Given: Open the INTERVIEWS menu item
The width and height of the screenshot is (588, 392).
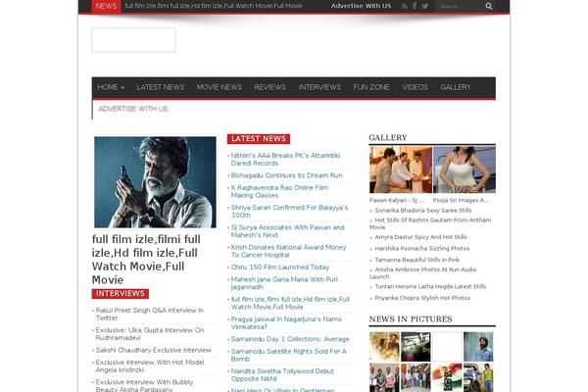Looking at the screenshot, I should (x=319, y=87).
